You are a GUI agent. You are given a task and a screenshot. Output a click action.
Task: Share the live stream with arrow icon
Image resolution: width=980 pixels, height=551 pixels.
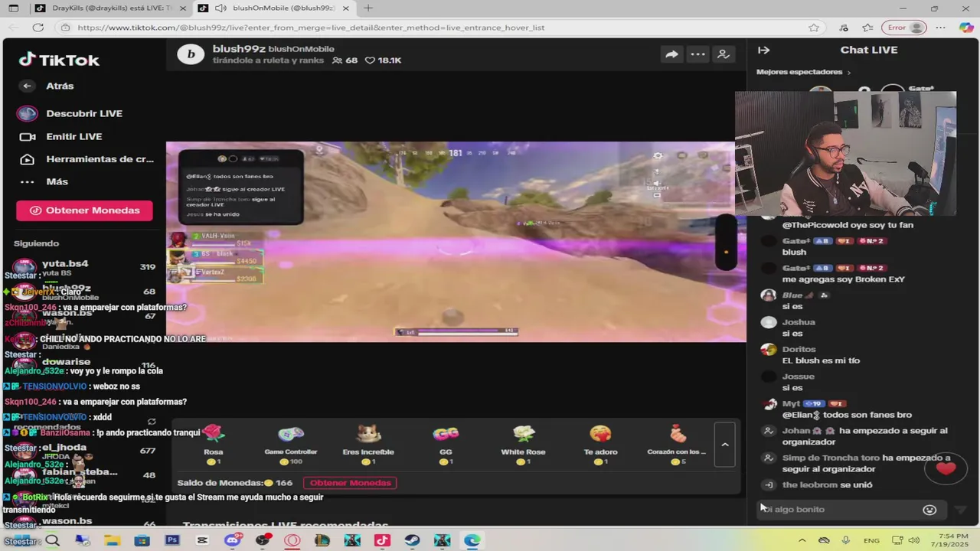click(x=671, y=54)
